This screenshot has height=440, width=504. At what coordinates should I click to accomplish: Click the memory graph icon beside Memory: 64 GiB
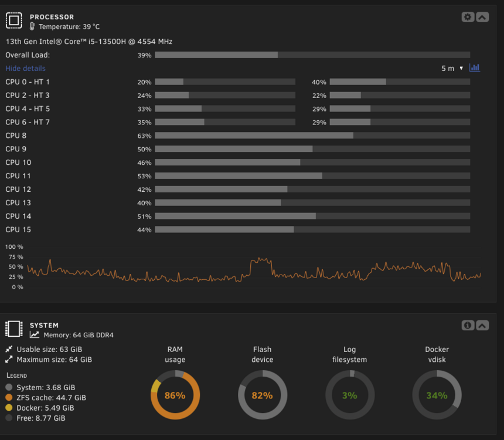(x=35, y=335)
